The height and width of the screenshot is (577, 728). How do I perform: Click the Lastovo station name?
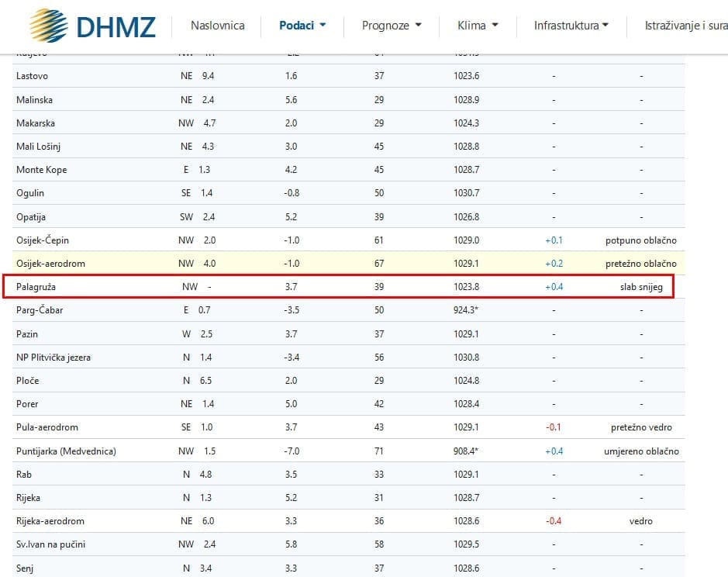pos(33,76)
